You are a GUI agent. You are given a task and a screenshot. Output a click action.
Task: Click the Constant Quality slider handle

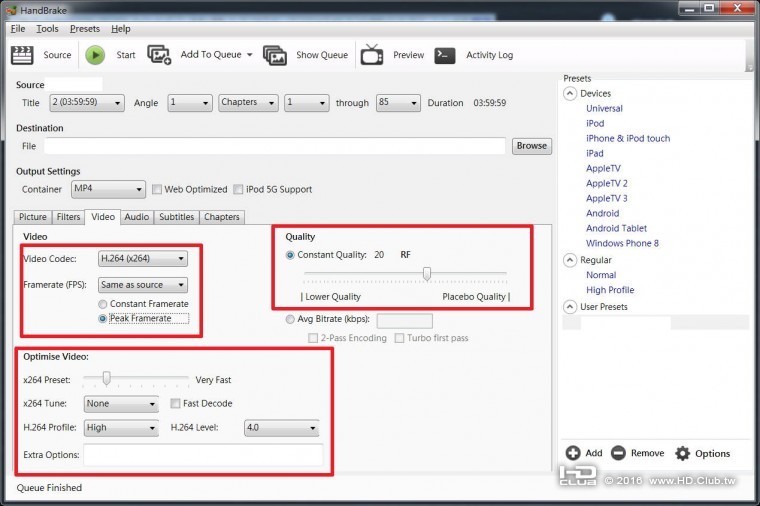[427, 273]
